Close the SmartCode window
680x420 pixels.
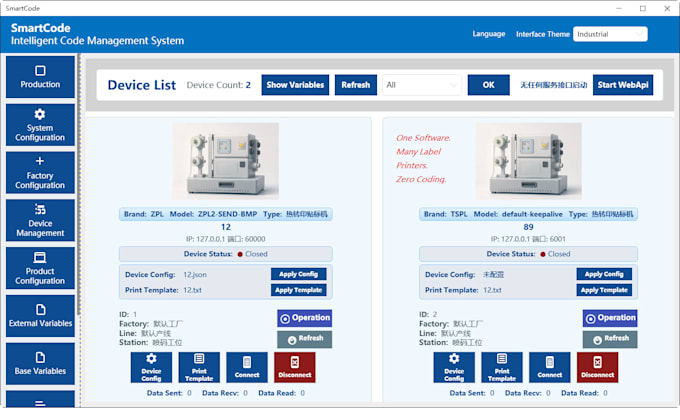pyautogui.click(x=667, y=8)
